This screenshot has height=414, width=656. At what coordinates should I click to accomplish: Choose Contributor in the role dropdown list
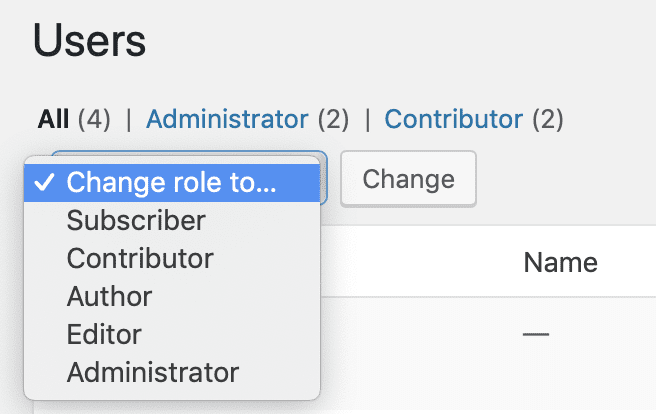coord(172,258)
